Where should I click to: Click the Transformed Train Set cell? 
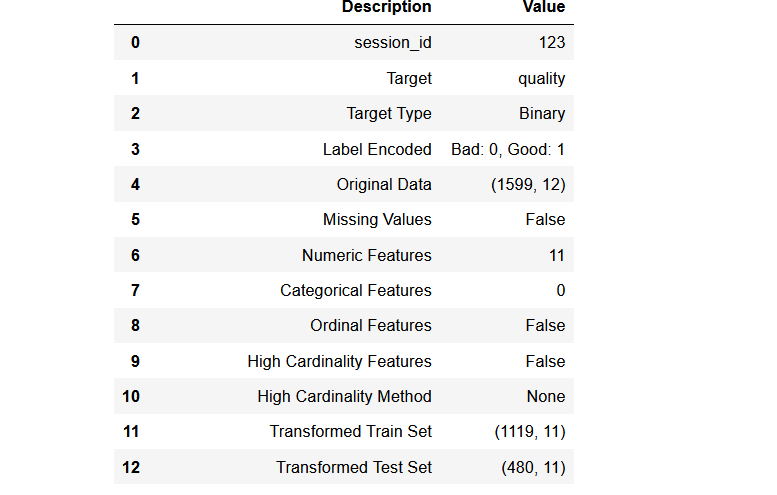351,432
